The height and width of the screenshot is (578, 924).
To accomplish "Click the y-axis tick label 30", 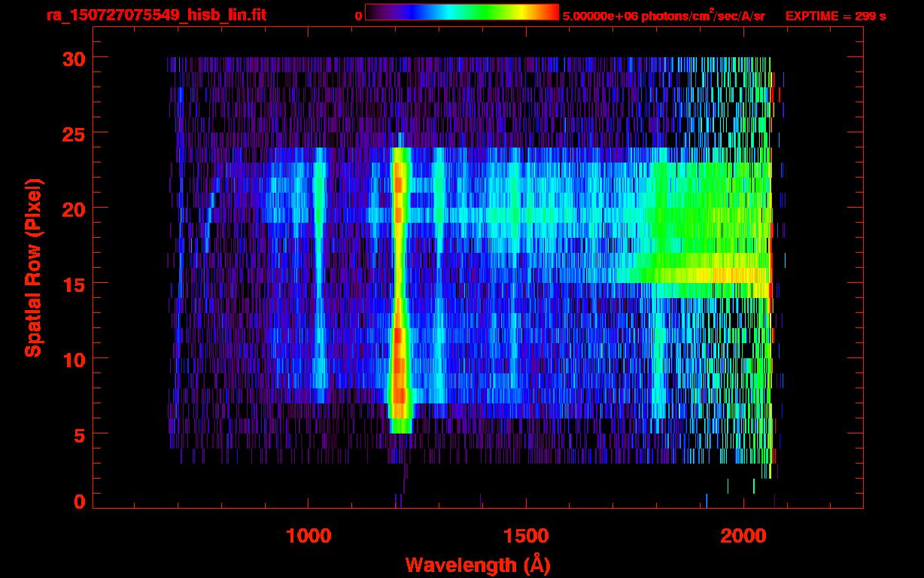I will (x=73, y=58).
